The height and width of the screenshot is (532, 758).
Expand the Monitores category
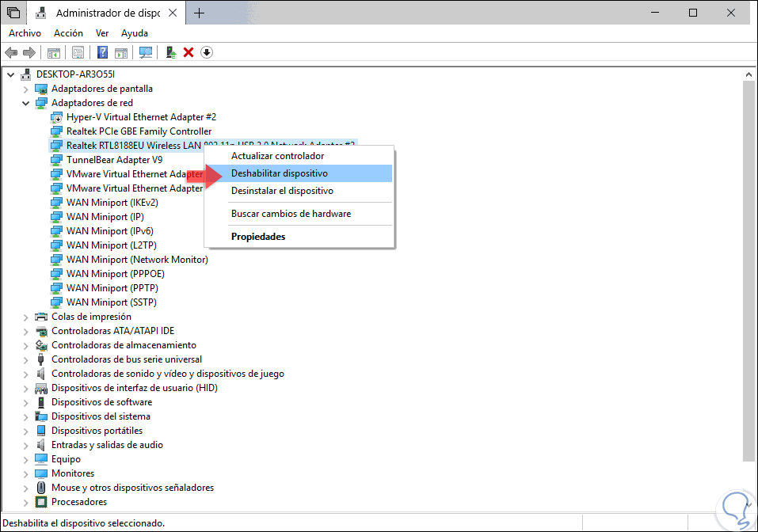point(25,473)
